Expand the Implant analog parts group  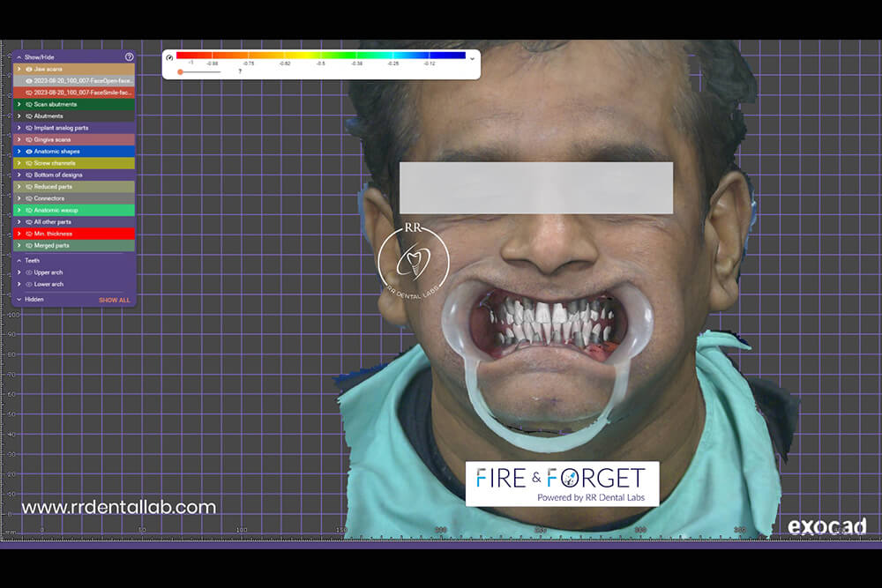pyautogui.click(x=19, y=128)
